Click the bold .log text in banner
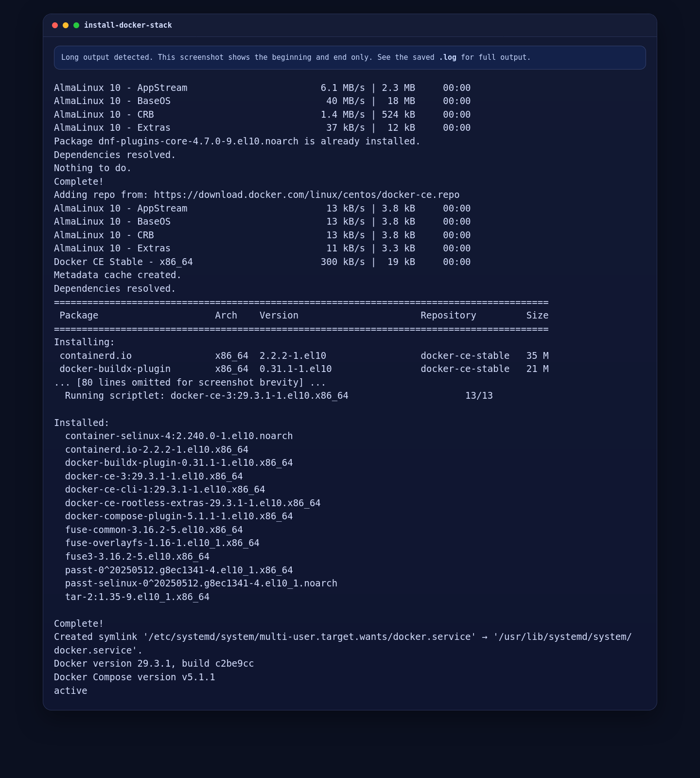The height and width of the screenshot is (778, 700). point(448,57)
